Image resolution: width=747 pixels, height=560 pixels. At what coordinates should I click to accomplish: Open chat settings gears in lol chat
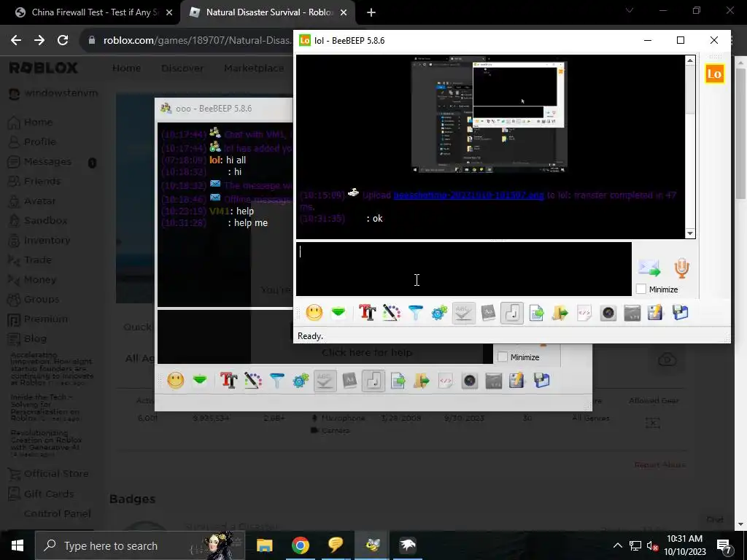click(x=439, y=313)
